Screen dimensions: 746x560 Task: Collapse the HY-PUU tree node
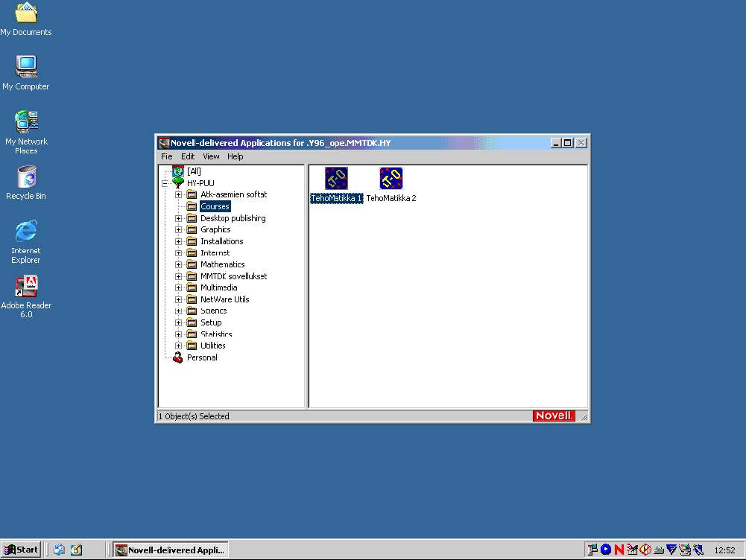point(165,183)
